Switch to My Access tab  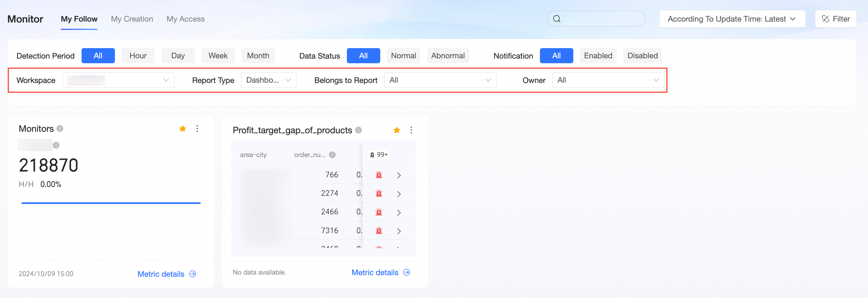pos(185,19)
